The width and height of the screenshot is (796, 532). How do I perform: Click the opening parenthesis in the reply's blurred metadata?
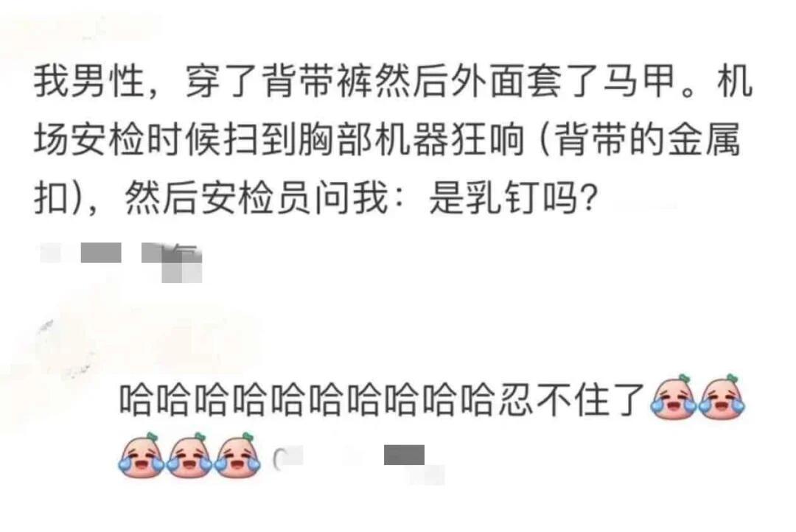point(276,458)
